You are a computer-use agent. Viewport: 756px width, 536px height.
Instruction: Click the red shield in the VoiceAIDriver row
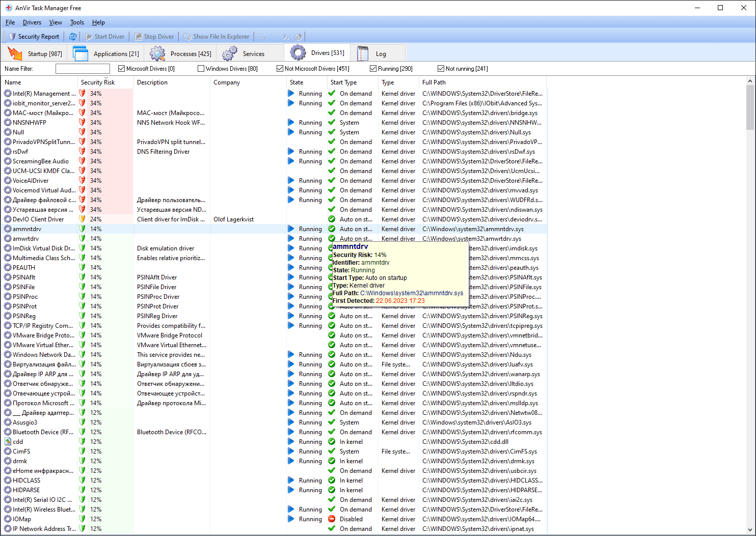pyautogui.click(x=82, y=181)
